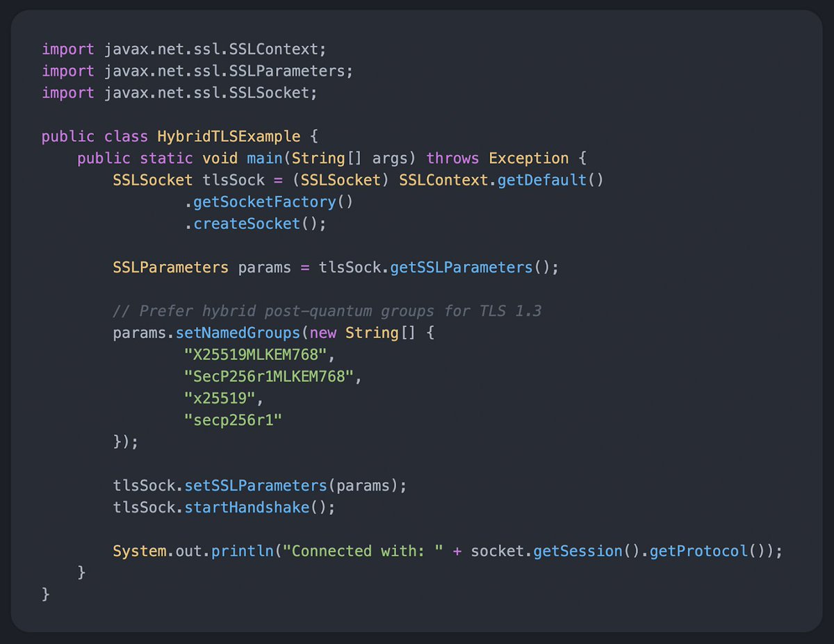
Task: Select the string "Connected with: "
Action: 362,551
